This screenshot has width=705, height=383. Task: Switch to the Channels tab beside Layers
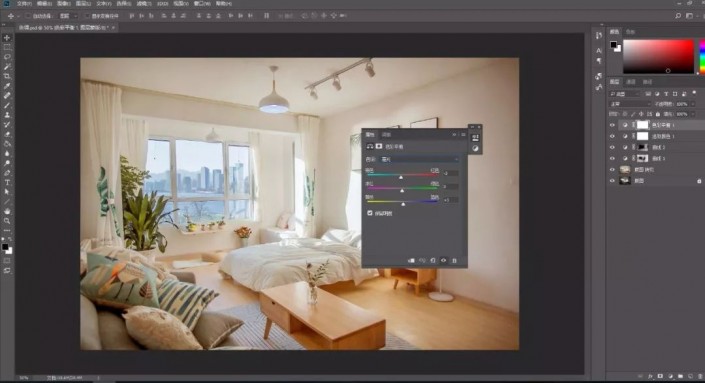pyautogui.click(x=631, y=82)
